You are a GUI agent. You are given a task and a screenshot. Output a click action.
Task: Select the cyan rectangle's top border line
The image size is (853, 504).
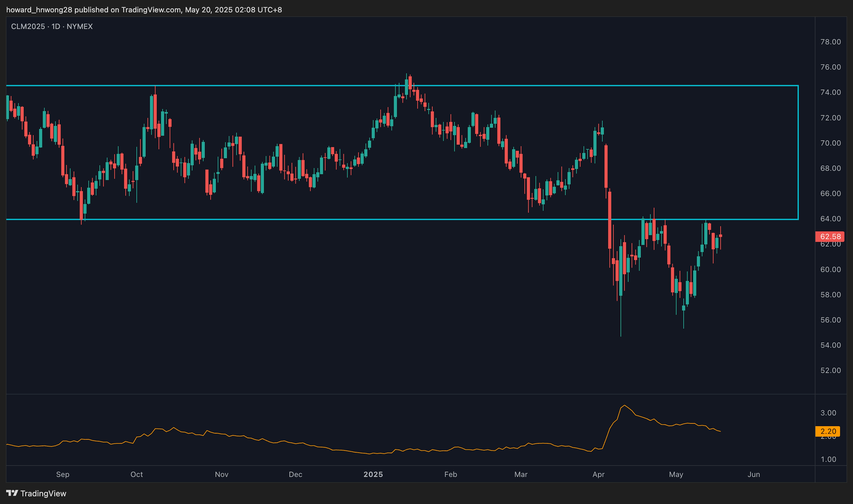tap(402, 86)
